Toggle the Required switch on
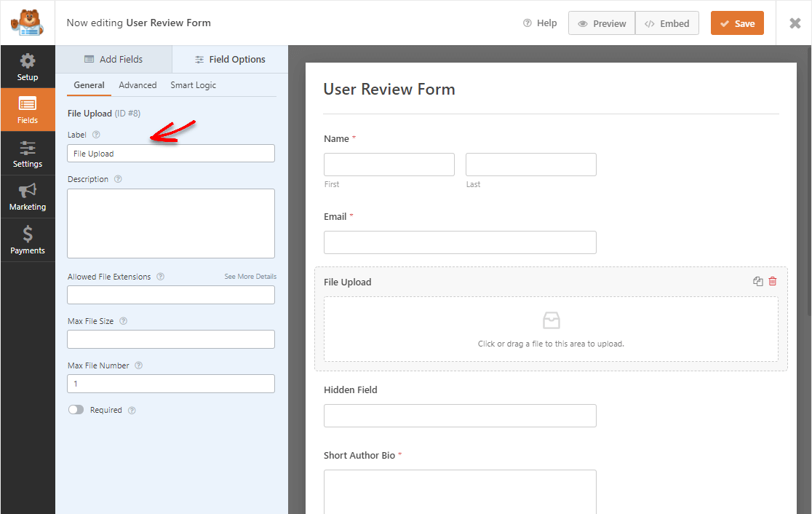 click(76, 410)
